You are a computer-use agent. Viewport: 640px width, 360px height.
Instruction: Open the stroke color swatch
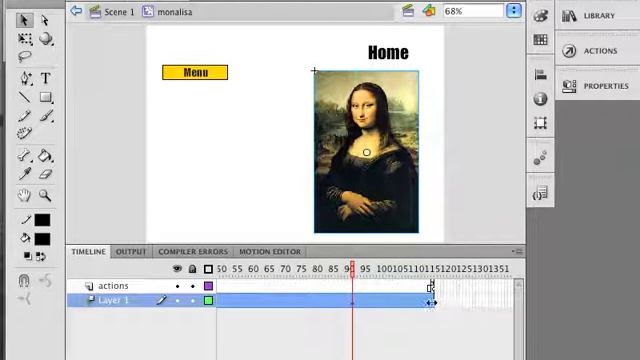[42, 220]
